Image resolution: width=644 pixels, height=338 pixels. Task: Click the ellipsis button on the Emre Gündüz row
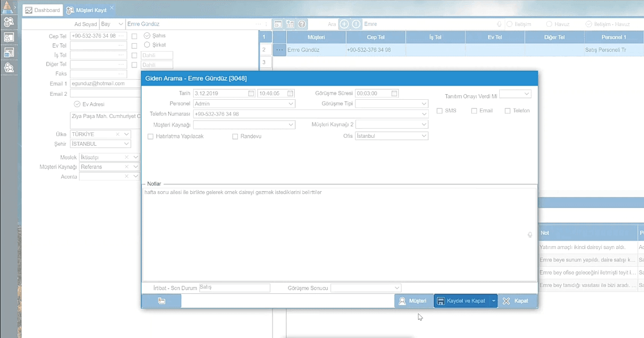tap(280, 50)
